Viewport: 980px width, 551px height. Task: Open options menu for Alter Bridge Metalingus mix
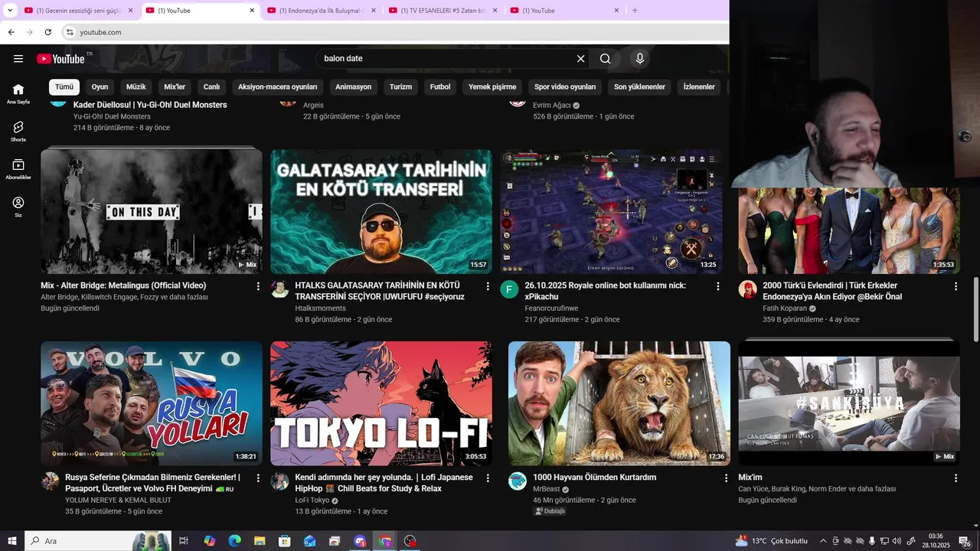(x=258, y=286)
